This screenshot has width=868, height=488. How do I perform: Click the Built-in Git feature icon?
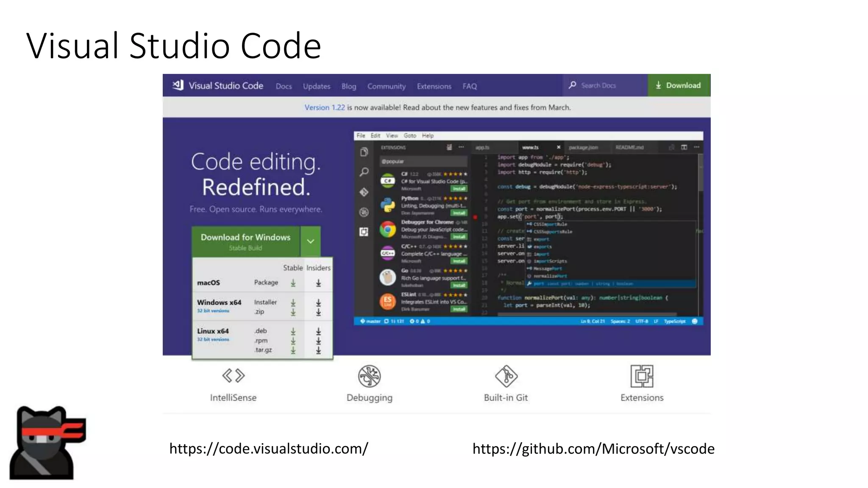tap(506, 376)
